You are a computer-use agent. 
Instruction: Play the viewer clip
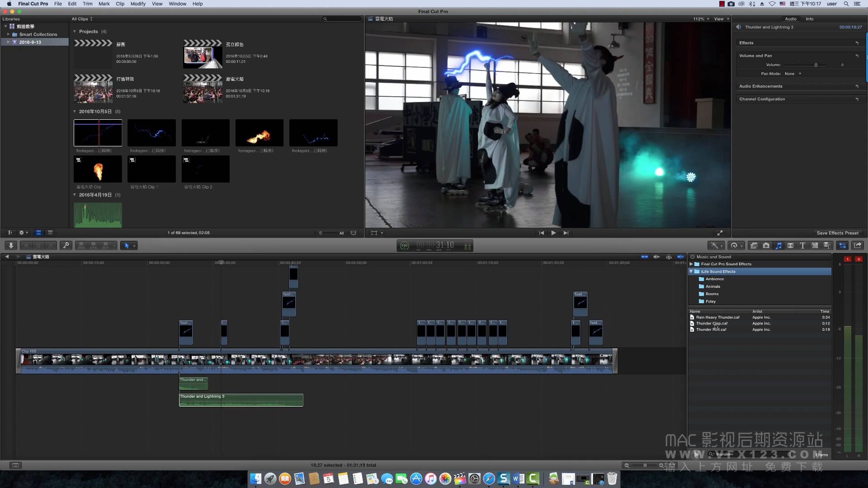click(x=553, y=233)
